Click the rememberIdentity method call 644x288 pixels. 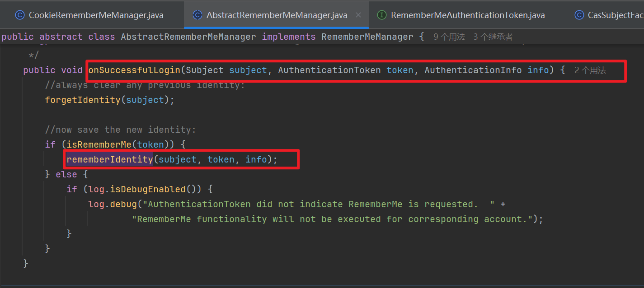[110, 159]
